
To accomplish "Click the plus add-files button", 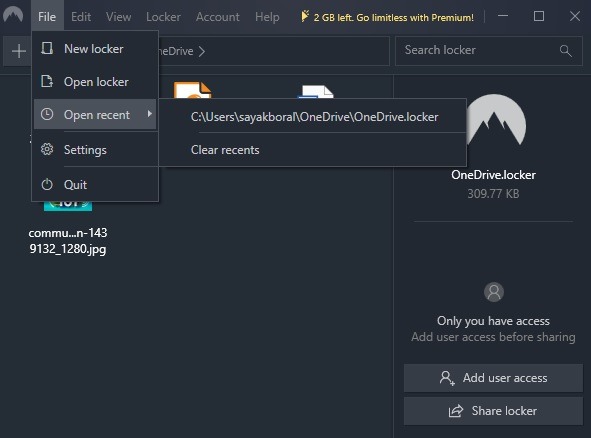I will point(18,51).
